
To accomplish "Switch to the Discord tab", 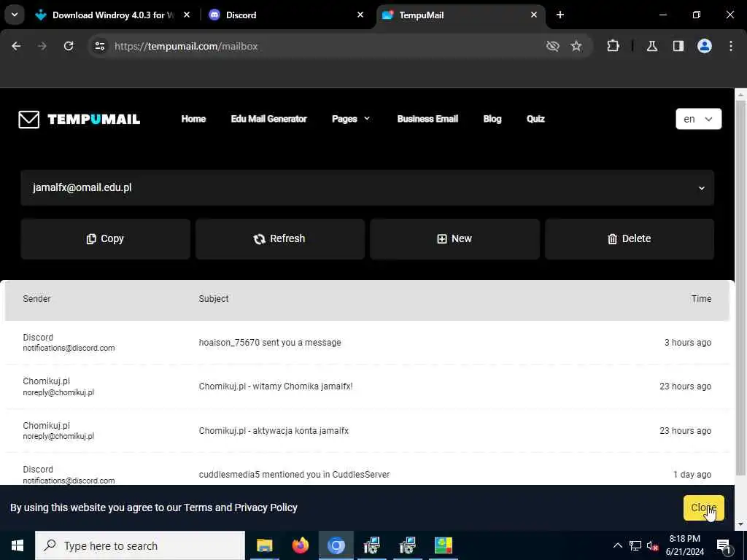I will click(286, 15).
